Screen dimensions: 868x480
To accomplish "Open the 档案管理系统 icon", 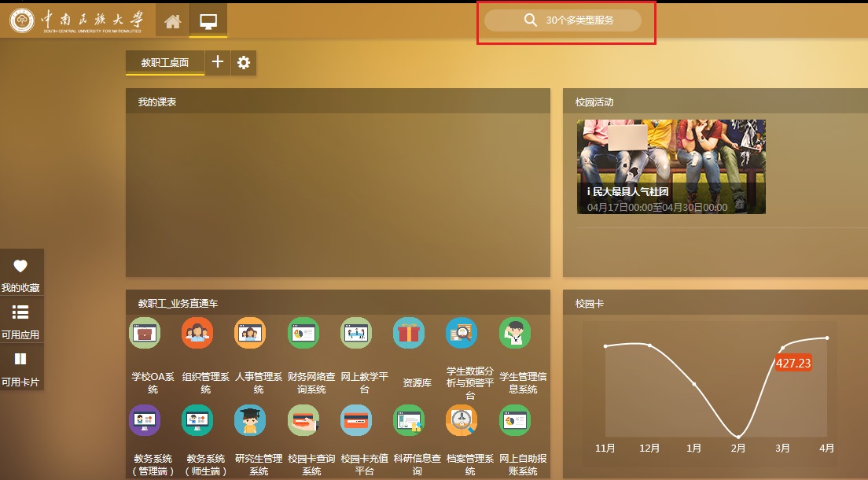I will [462, 421].
